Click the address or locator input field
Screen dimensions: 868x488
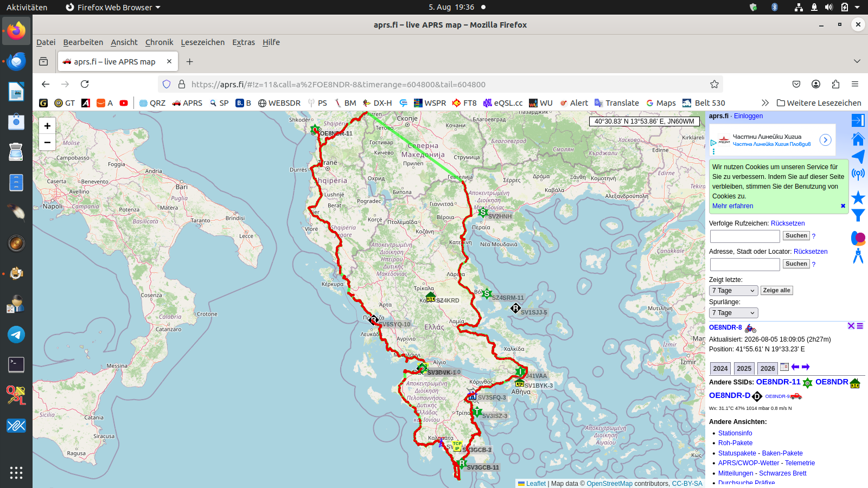click(x=745, y=265)
